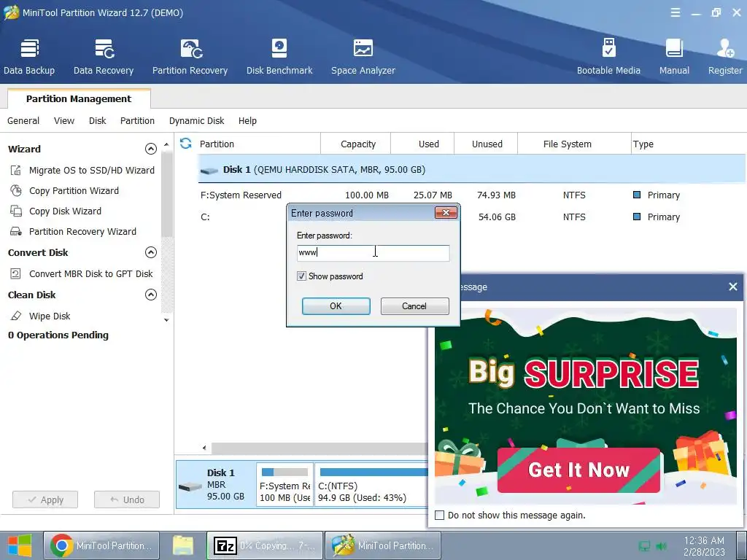Switch to 7-Zip copying window

(265, 545)
